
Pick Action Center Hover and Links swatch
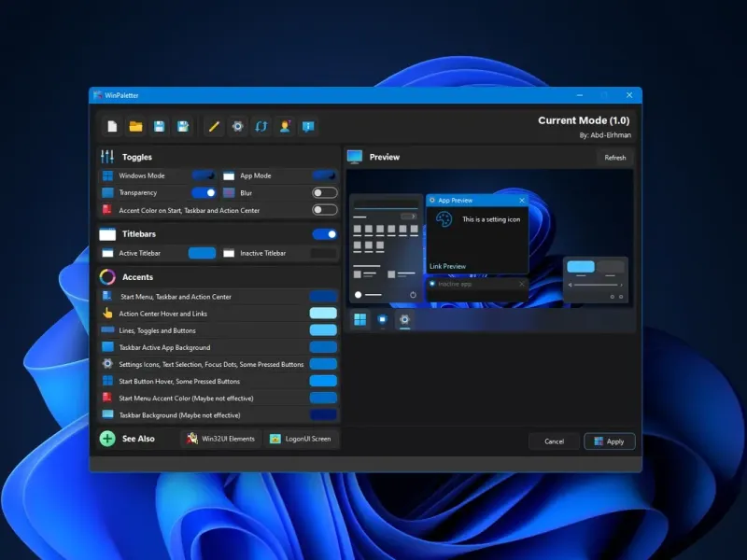coord(323,314)
